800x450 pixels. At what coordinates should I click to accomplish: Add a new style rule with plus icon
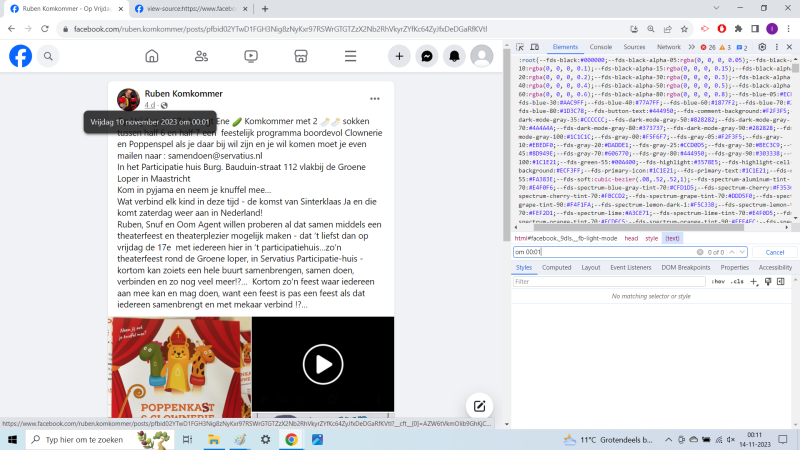[754, 282]
